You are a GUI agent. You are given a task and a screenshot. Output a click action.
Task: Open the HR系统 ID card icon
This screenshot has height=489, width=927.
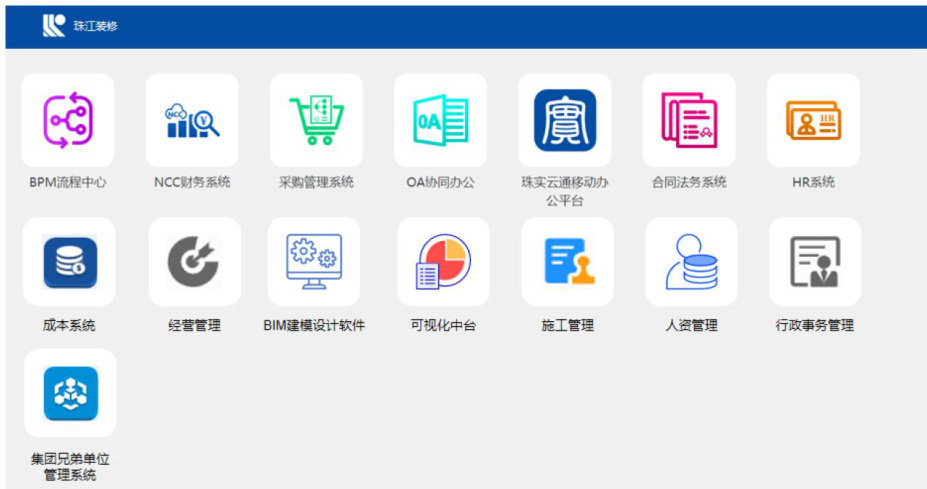[813, 120]
